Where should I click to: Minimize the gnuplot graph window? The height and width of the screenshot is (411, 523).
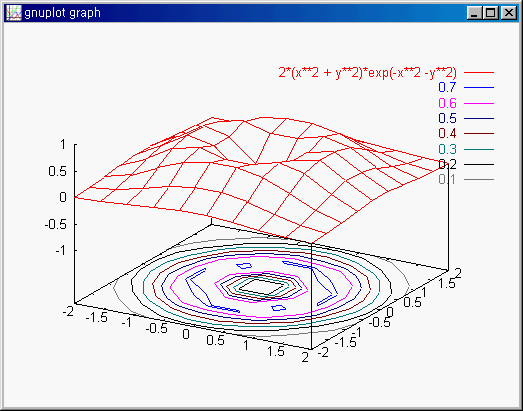(474, 13)
